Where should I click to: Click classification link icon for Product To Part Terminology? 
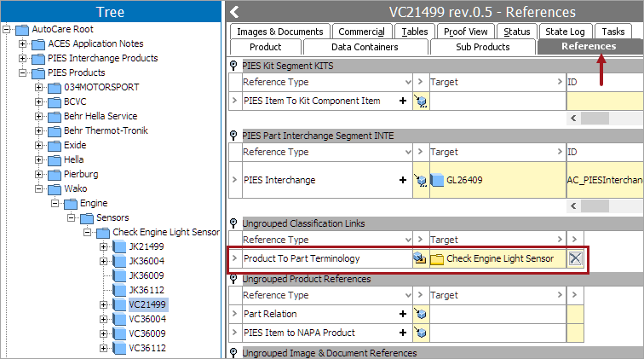[x=420, y=259]
